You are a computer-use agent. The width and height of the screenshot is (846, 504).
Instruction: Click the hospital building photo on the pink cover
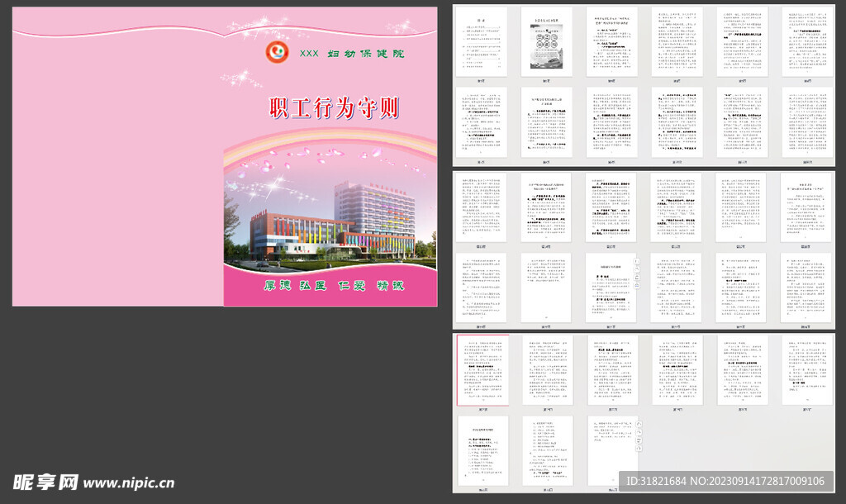coord(330,231)
